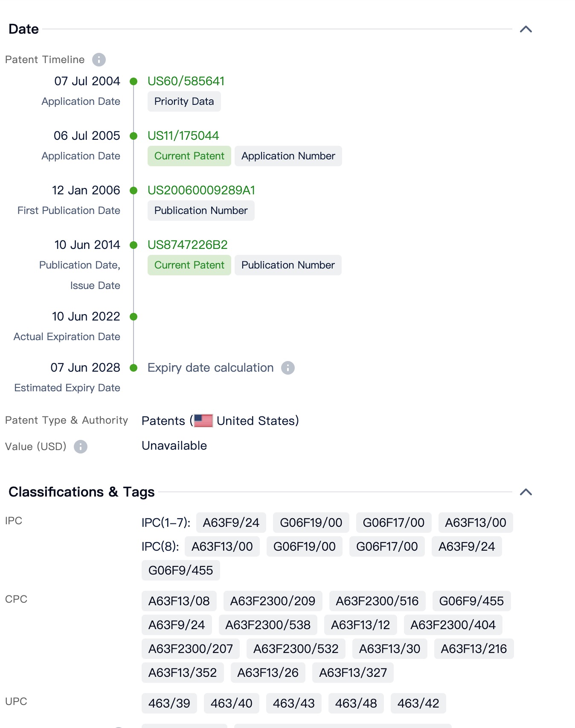The image size is (575, 728).
Task: Collapse the Date section chevron
Action: point(526,29)
